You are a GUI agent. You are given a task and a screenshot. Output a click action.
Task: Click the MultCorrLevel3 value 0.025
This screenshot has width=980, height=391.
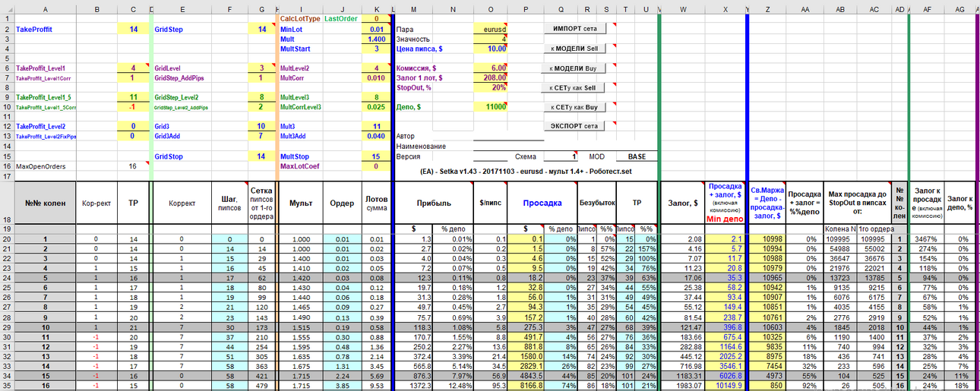click(x=376, y=107)
